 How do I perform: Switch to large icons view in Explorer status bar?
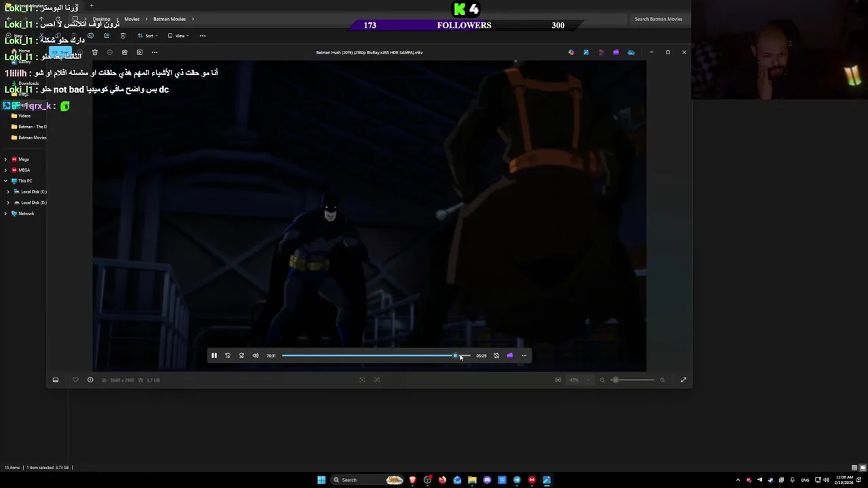coord(863,468)
